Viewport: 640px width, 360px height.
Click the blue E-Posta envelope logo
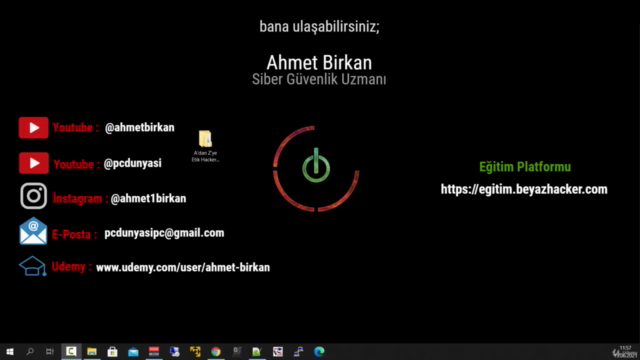(x=33, y=231)
